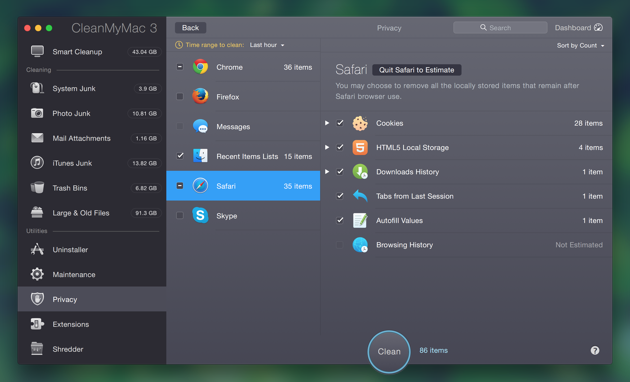Click the Messages bubble icon
Image resolution: width=630 pixels, height=382 pixels.
[200, 126]
